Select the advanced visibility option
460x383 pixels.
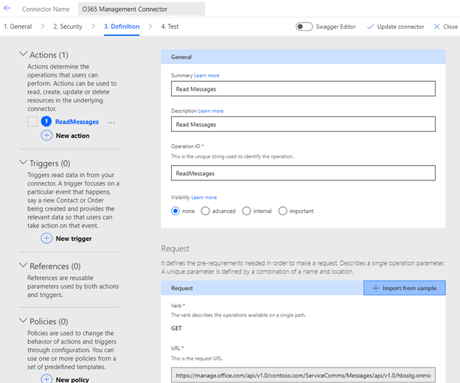(x=205, y=211)
